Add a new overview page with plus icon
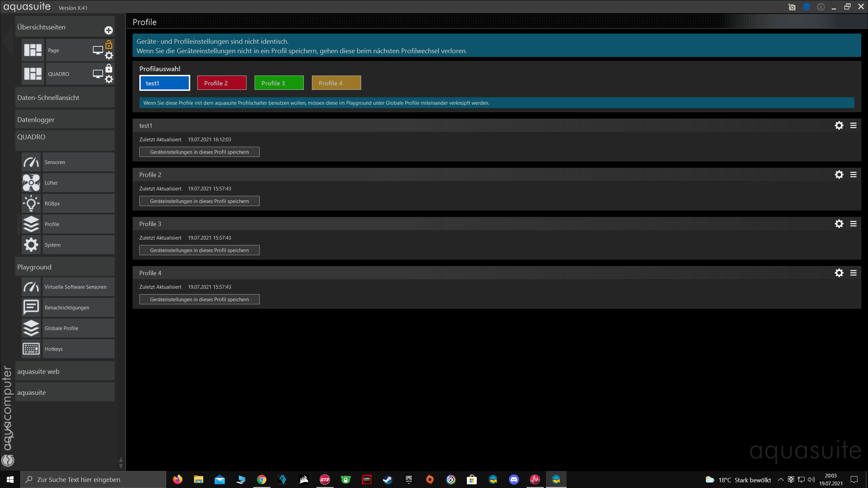This screenshot has height=488, width=868. coord(108,30)
